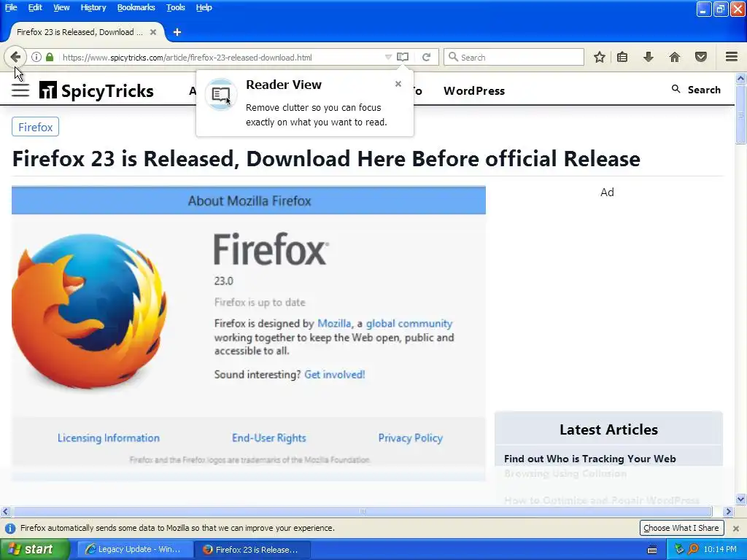Click the vertical scrollbar down arrow

pos(741,499)
